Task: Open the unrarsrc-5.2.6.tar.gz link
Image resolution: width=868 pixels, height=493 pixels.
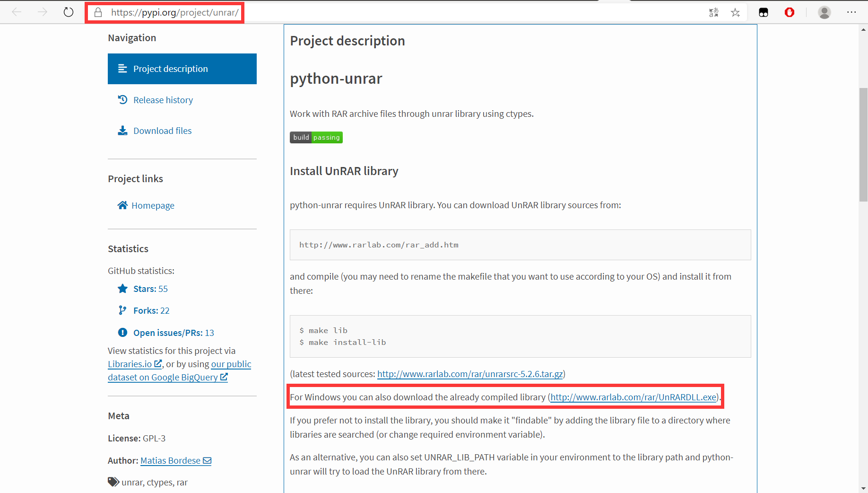Action: [470, 374]
